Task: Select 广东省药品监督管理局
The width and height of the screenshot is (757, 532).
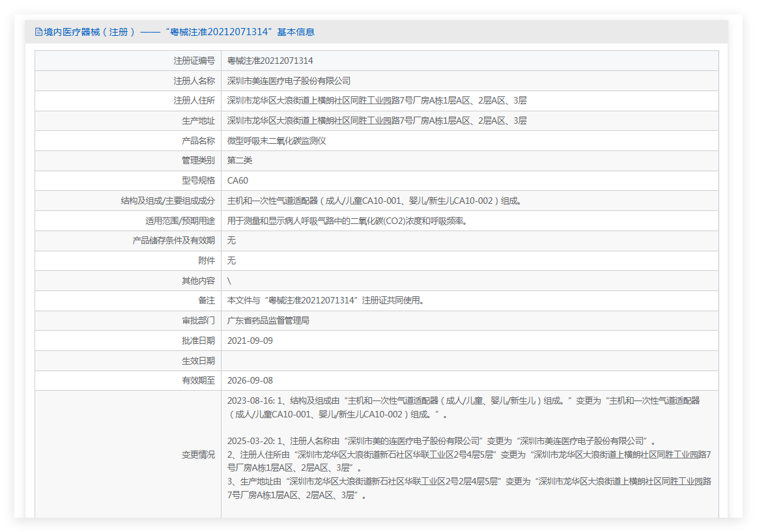Action: point(268,320)
